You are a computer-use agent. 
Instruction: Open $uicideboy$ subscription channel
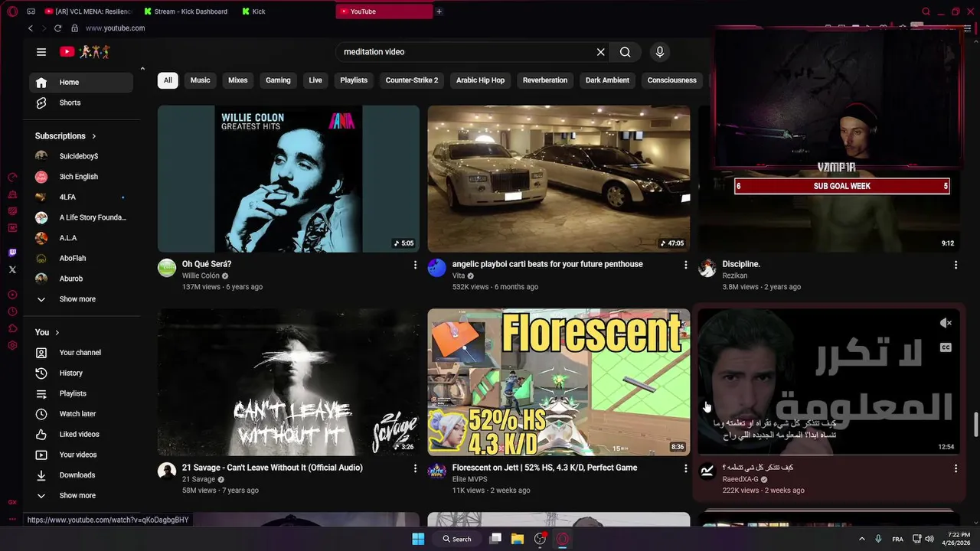(x=81, y=156)
